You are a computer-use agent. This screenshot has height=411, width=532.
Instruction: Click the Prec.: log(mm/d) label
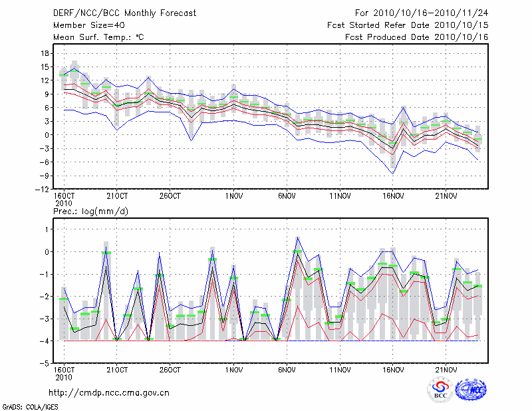[92, 211]
